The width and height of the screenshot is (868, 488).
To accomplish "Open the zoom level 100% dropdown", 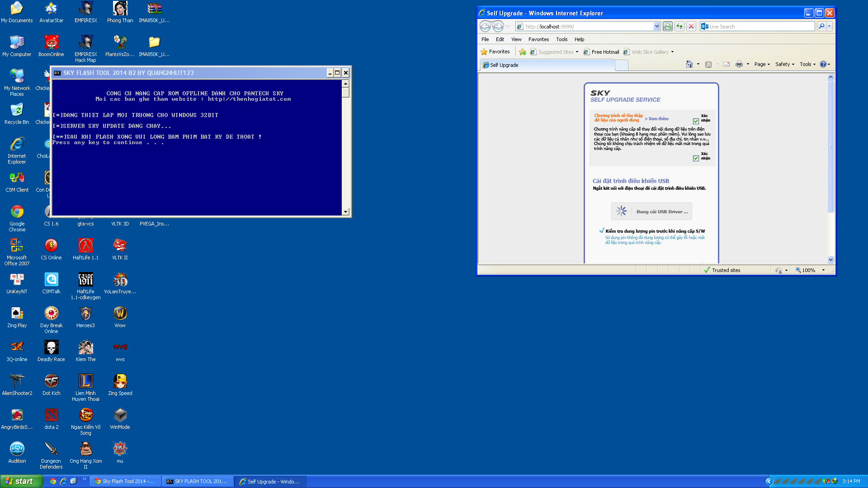I will click(823, 270).
